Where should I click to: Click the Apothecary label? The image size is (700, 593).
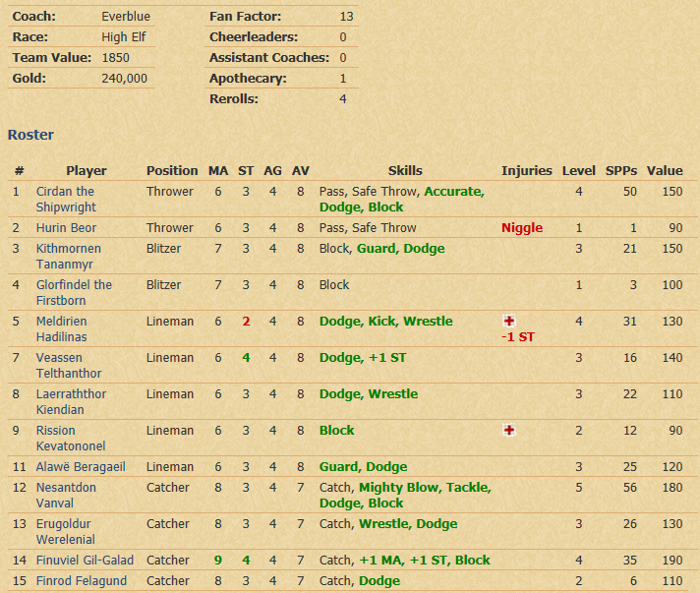[248, 79]
